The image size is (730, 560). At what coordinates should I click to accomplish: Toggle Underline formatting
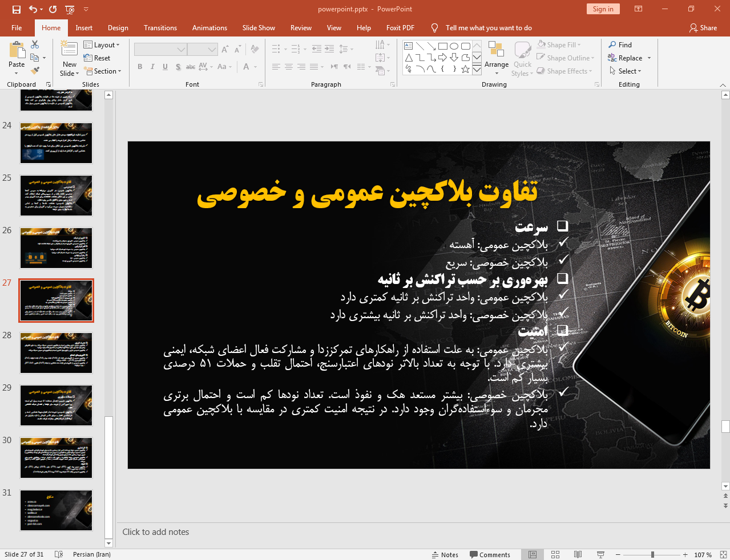[x=165, y=67]
